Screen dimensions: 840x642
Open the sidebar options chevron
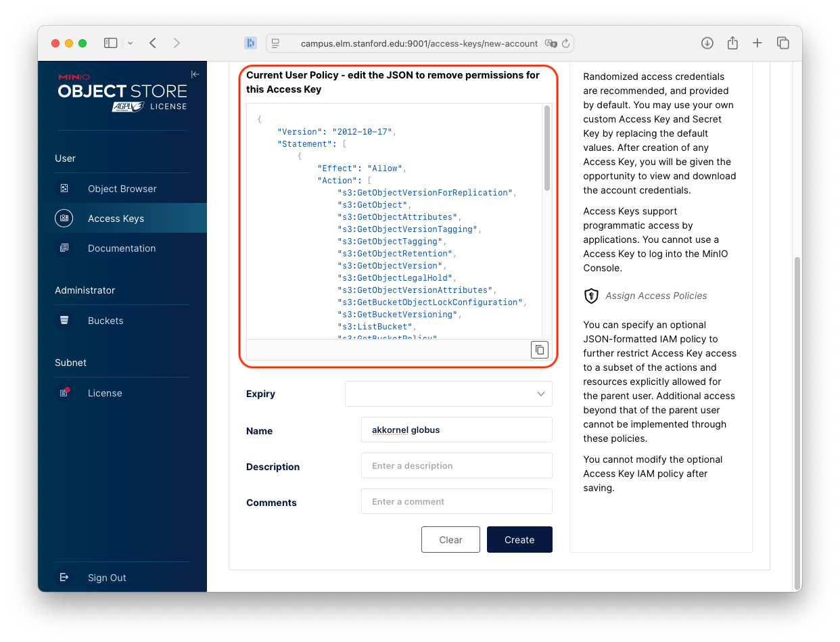pyautogui.click(x=129, y=42)
